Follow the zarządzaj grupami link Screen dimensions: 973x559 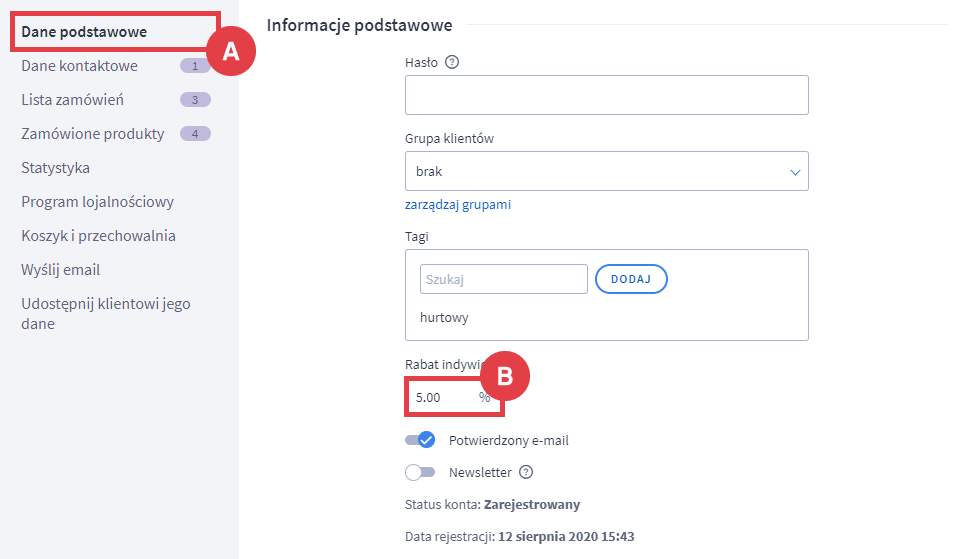point(458,205)
